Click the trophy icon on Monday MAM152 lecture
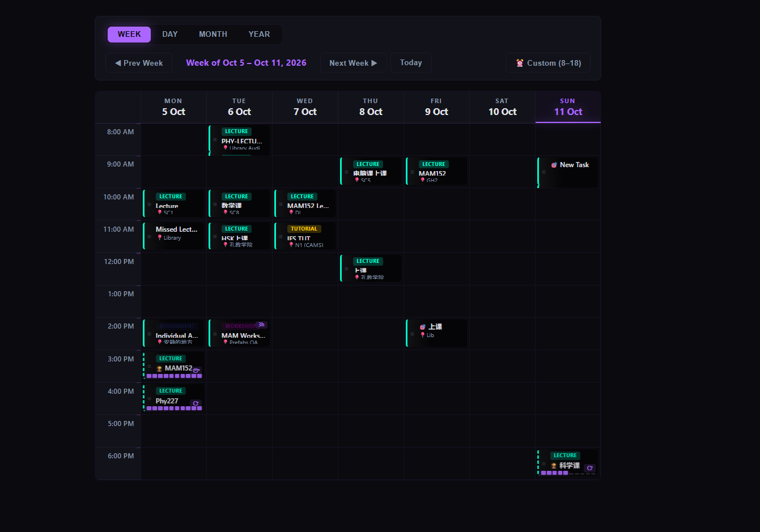This screenshot has height=532, width=760. click(159, 368)
